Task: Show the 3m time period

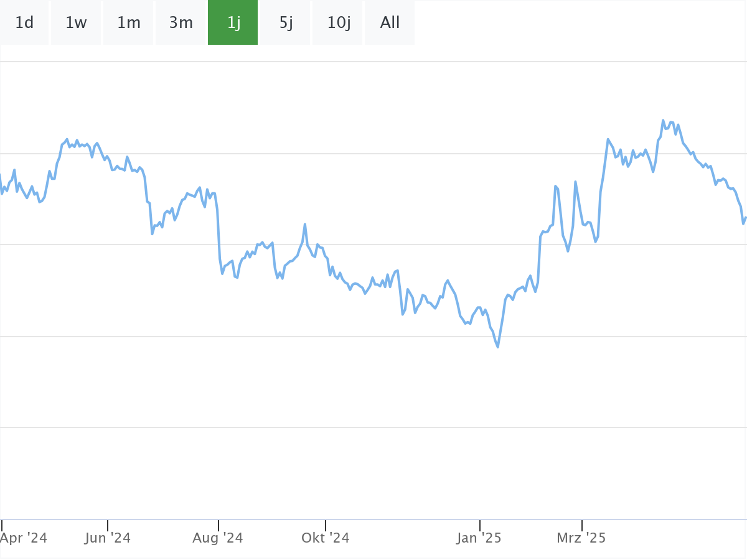Action: pos(181,23)
